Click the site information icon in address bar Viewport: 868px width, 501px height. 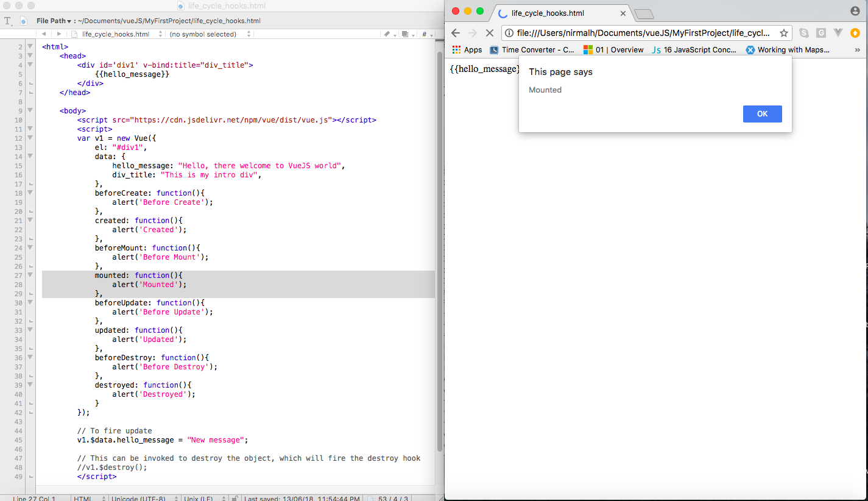pyautogui.click(x=509, y=33)
